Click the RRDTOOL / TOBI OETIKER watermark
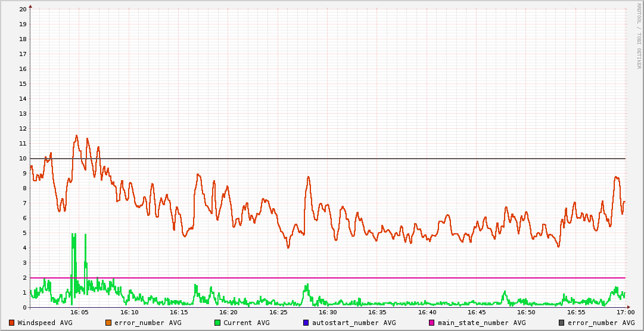644x331 pixels. click(639, 36)
